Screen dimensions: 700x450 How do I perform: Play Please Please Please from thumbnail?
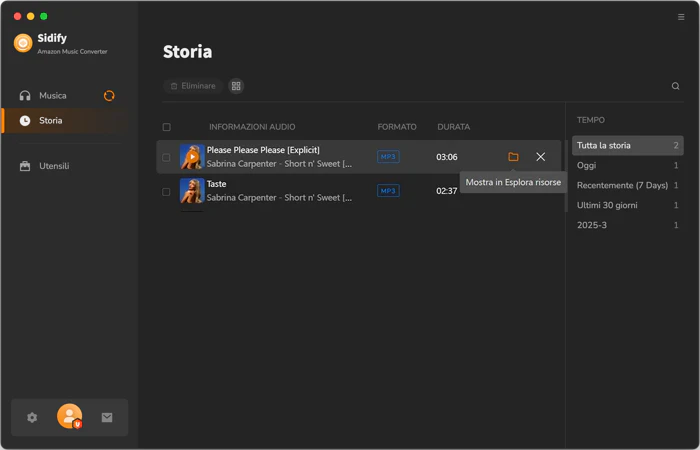(192, 157)
